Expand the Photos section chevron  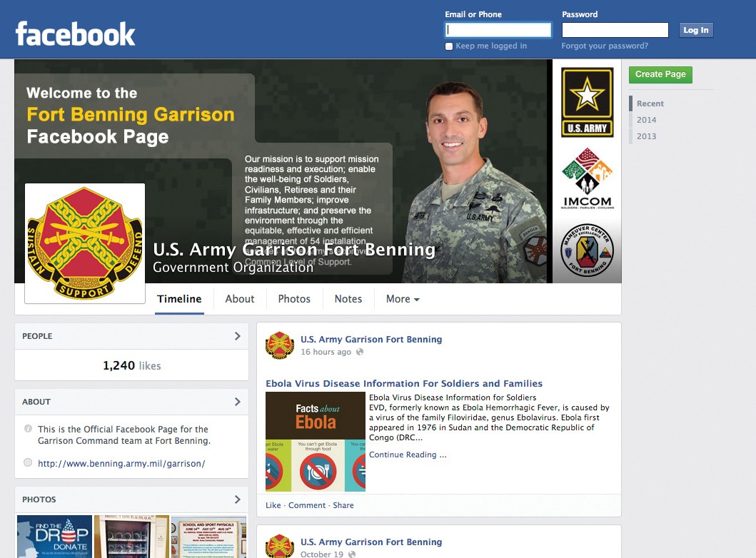tap(237, 499)
